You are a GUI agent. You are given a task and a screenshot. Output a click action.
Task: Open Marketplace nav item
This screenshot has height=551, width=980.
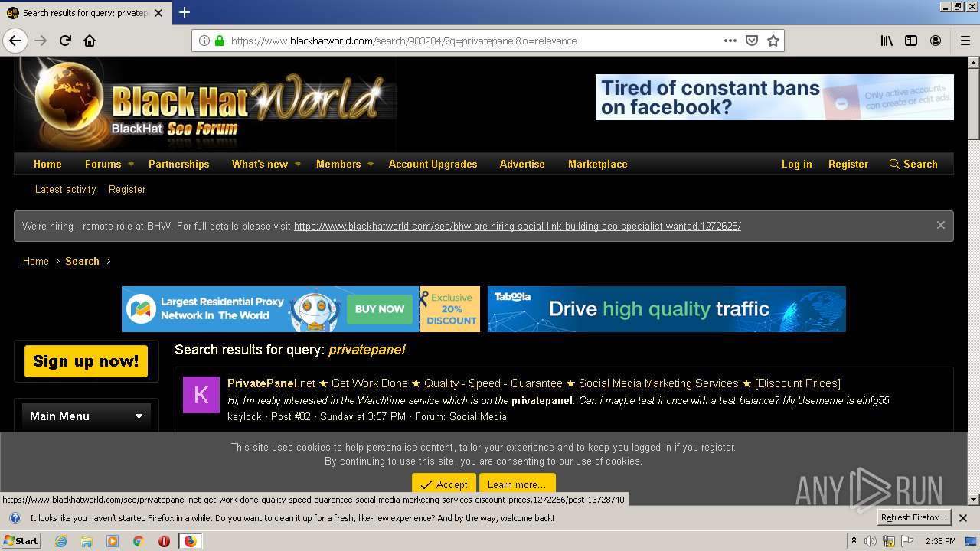click(598, 164)
